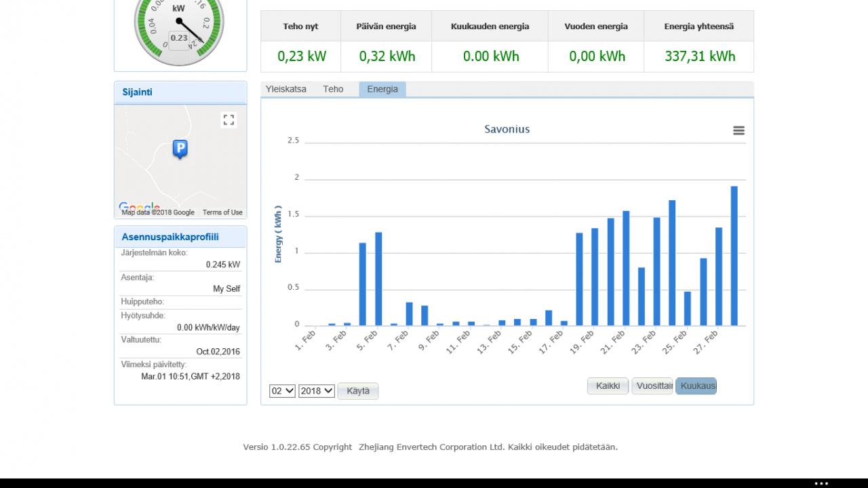Viewport: 868px width, 488px height.
Task: Click the 0,32 kWh daily energy value
Action: pyautogui.click(x=387, y=56)
